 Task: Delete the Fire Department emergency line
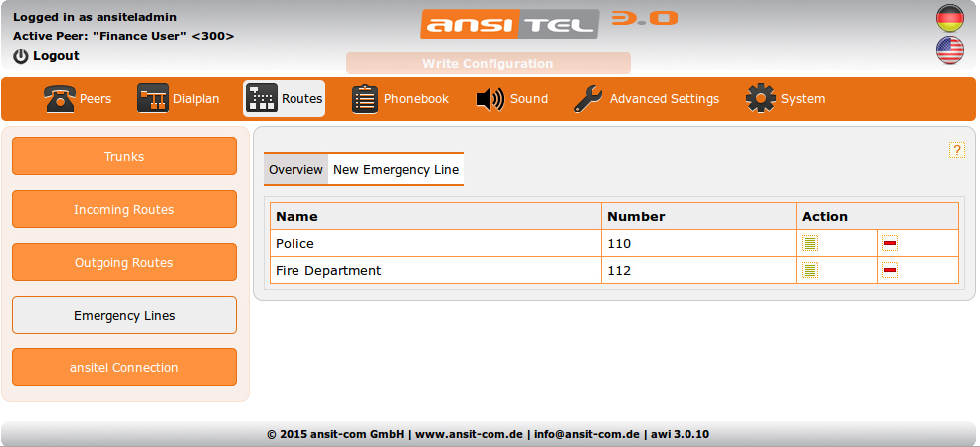[x=890, y=270]
